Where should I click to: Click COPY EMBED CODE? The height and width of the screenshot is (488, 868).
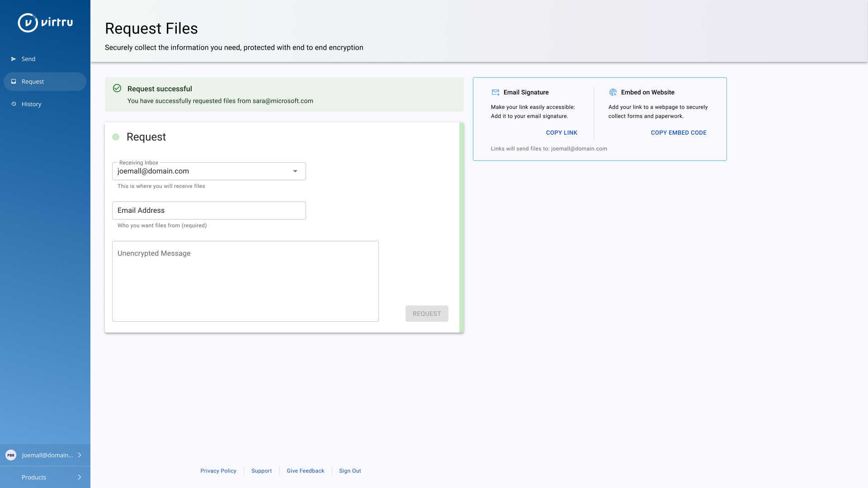click(x=679, y=133)
